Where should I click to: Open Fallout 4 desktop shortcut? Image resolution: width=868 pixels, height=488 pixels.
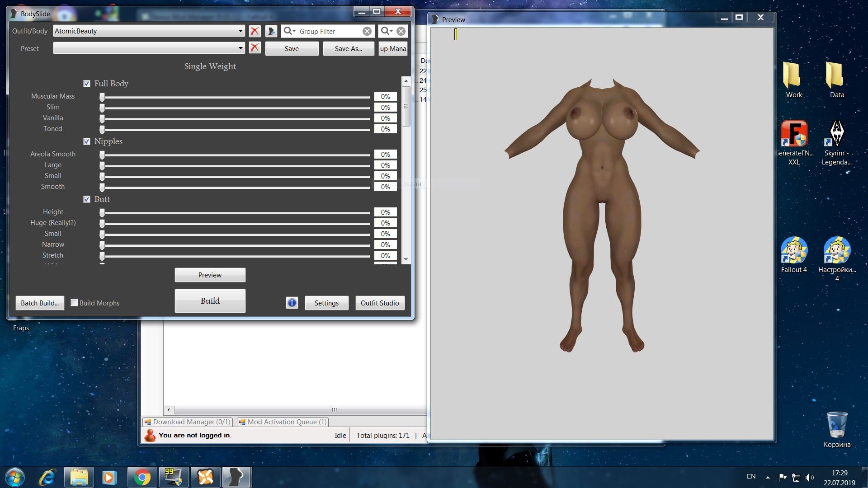coord(794,251)
